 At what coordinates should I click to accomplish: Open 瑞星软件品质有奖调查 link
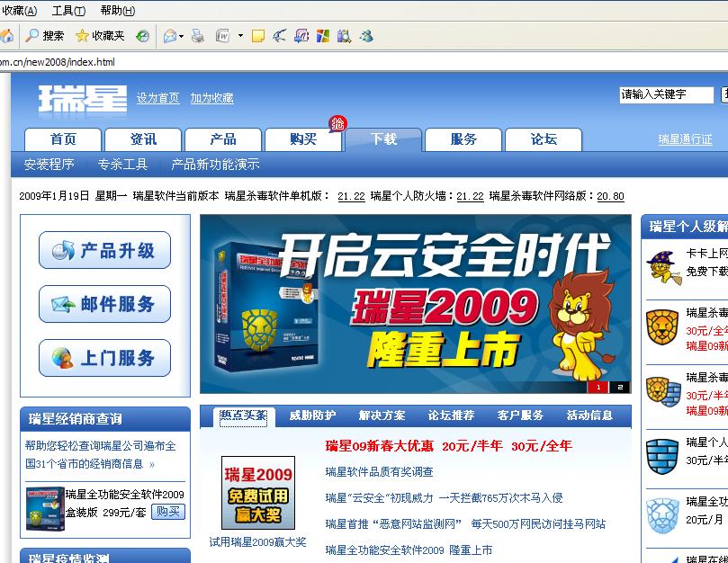click(x=380, y=472)
